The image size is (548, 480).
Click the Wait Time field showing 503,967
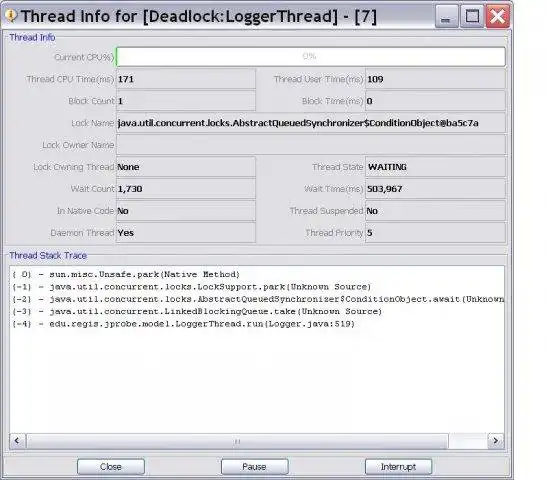click(435, 189)
